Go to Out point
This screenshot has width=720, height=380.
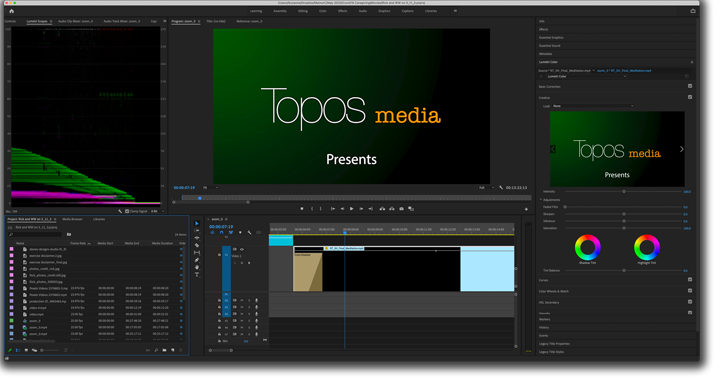coord(371,209)
